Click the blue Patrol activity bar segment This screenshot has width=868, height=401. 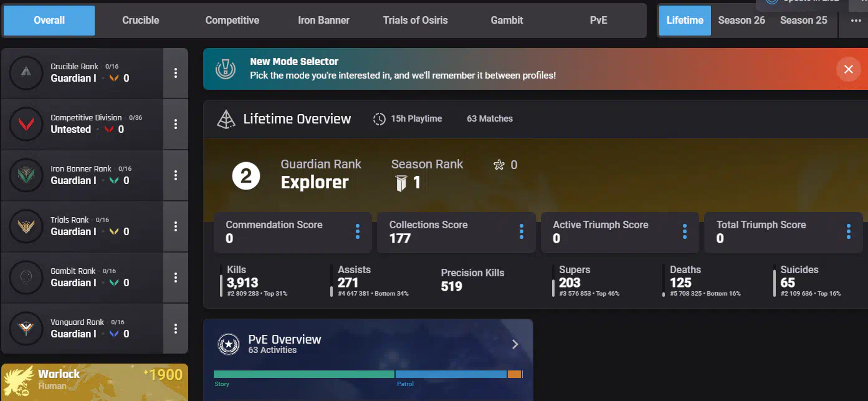click(451, 374)
